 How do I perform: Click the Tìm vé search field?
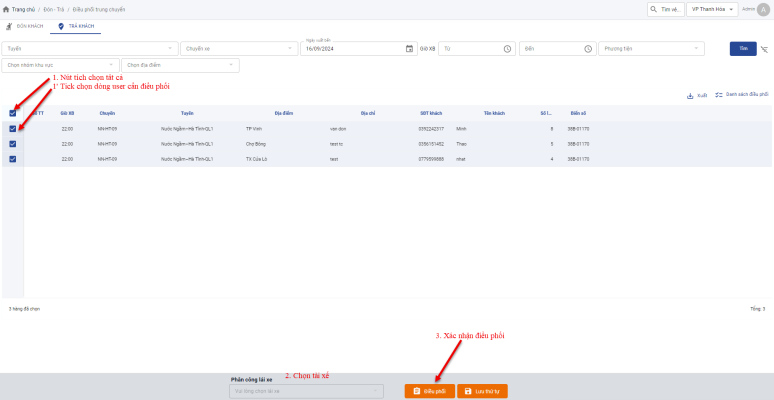pos(665,9)
